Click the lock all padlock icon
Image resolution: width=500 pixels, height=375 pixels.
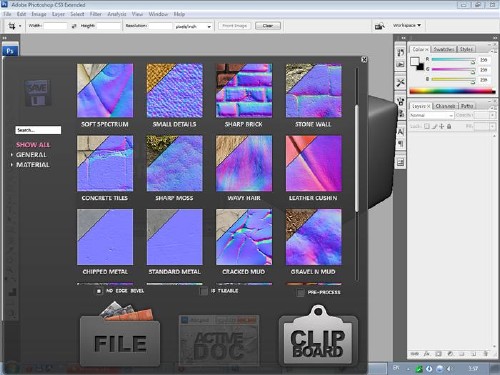pyautogui.click(x=449, y=126)
